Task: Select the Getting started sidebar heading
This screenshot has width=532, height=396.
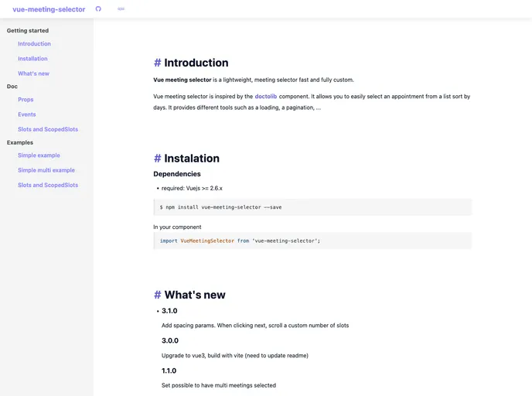Action: (28, 30)
